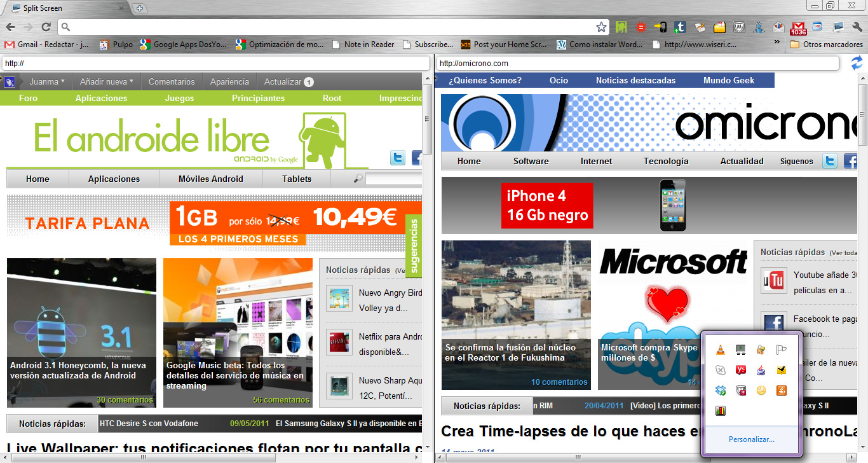Open the Gmail notifier showing 1036 unread

pos(798,28)
